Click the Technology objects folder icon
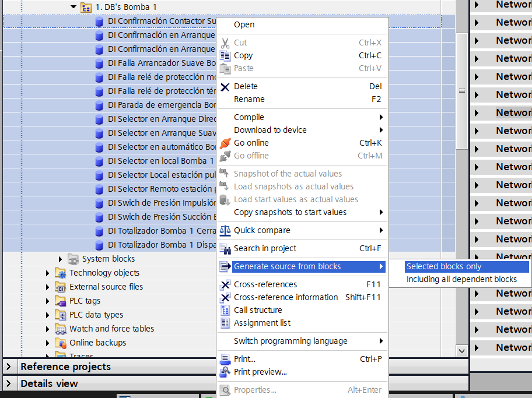This screenshot has width=532, height=398. (61, 273)
